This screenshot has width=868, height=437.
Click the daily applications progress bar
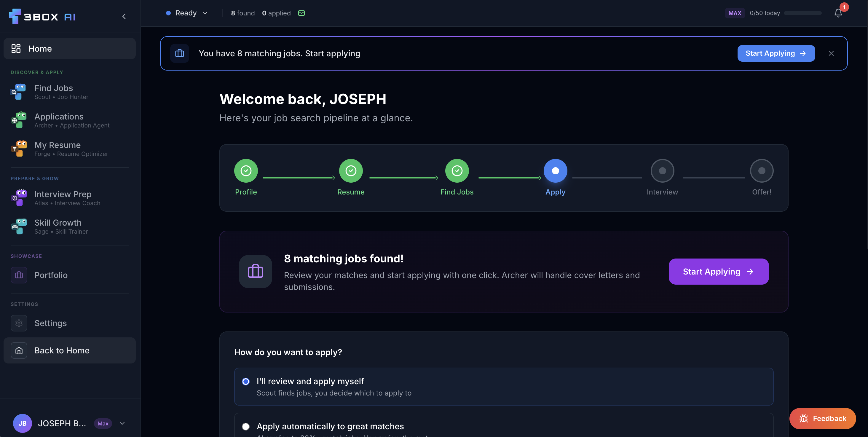(802, 13)
